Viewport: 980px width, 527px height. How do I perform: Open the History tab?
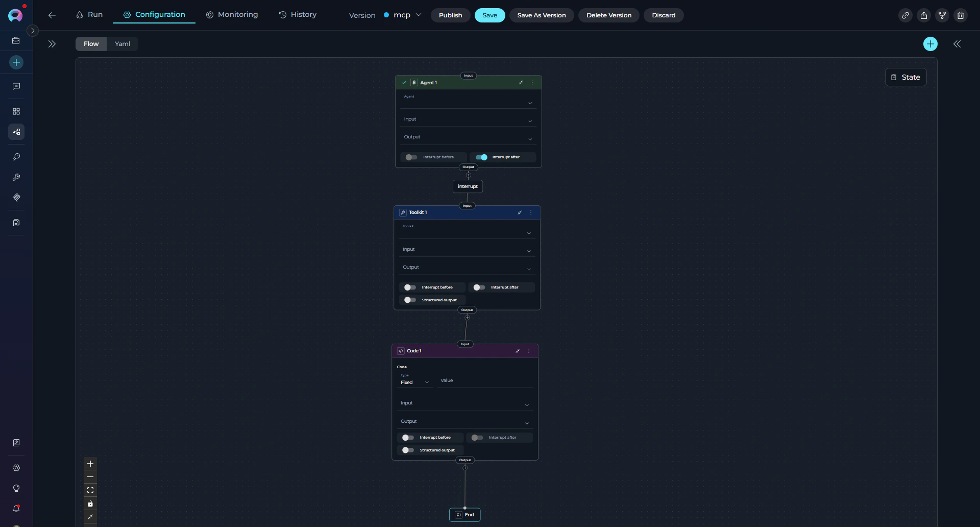tap(298, 15)
